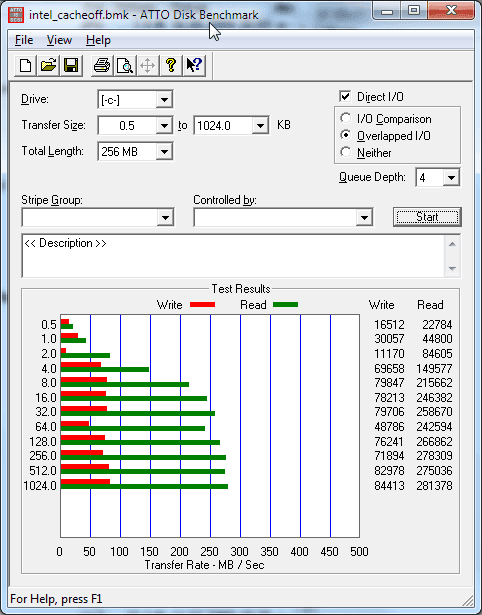Click the green Read legend swatch
This screenshot has height=615, width=482.
pyautogui.click(x=286, y=305)
